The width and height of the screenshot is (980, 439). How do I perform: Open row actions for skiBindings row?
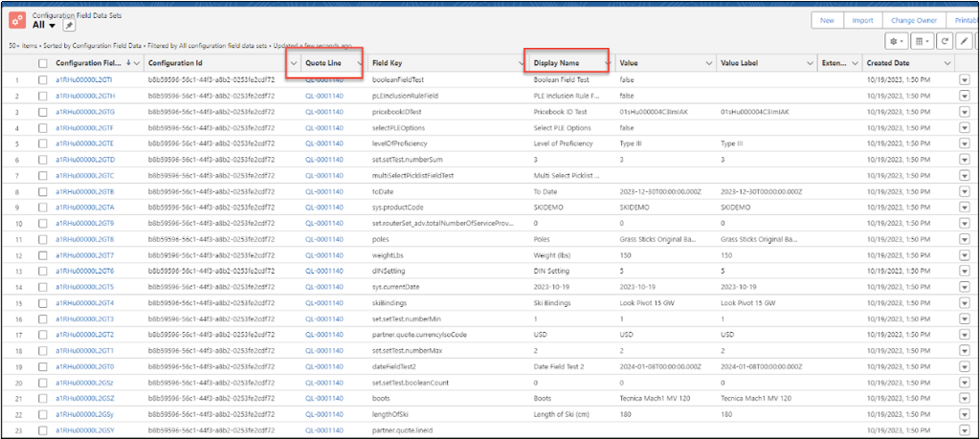[964, 303]
